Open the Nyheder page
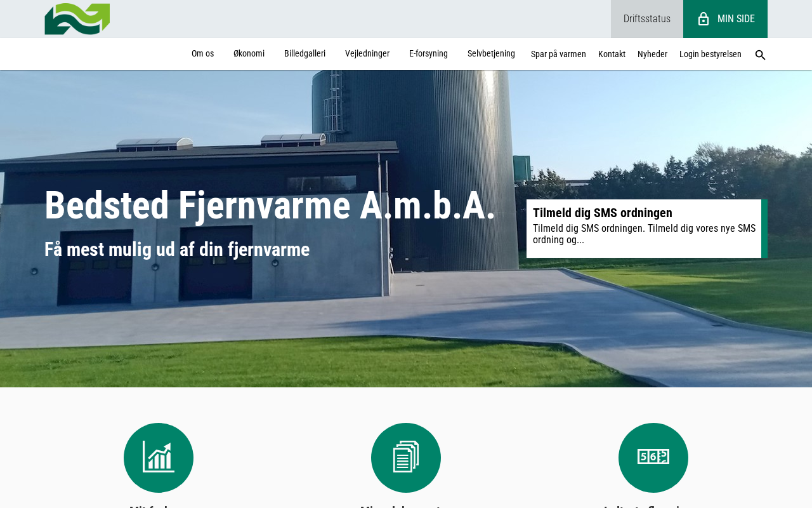812x508 pixels. pyautogui.click(x=652, y=55)
